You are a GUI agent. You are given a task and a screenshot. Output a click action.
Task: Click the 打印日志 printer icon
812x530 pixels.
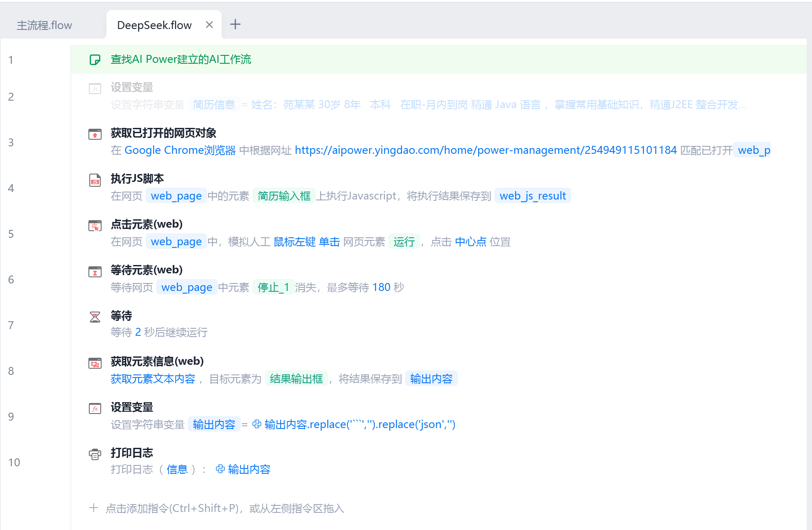(95, 454)
